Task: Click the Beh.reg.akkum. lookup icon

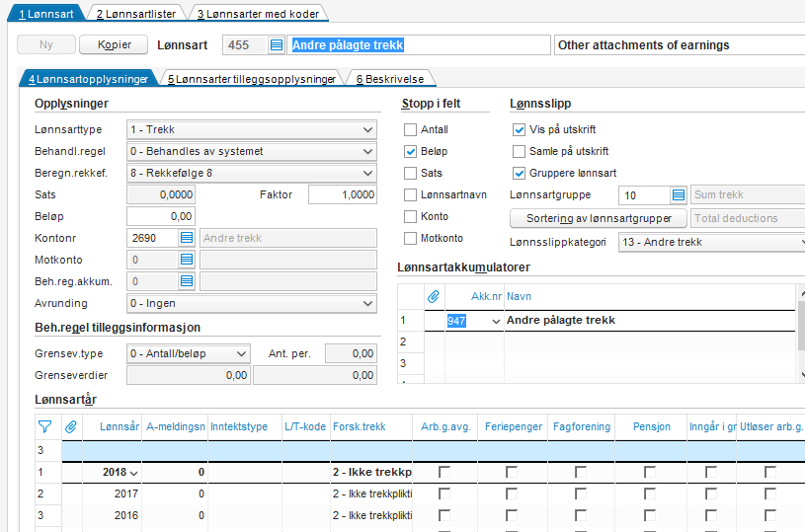Action: point(187,281)
